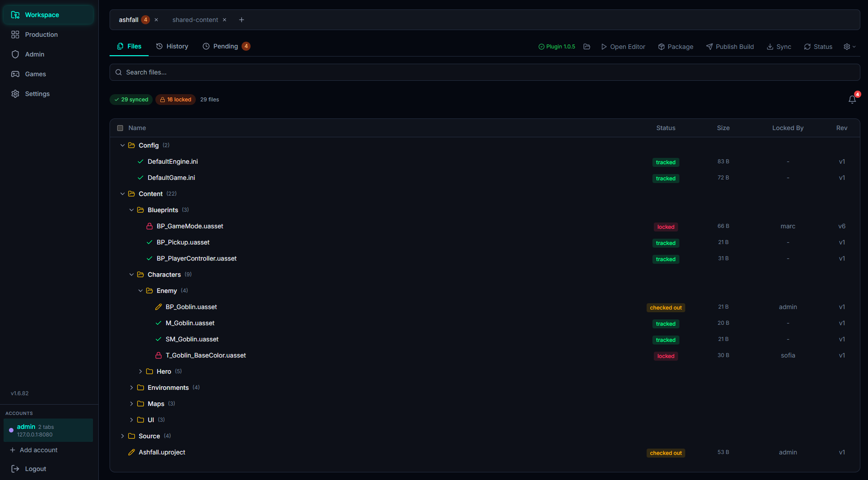Click the Publish Build button
Screen dimensions: 868x480
coord(730,47)
